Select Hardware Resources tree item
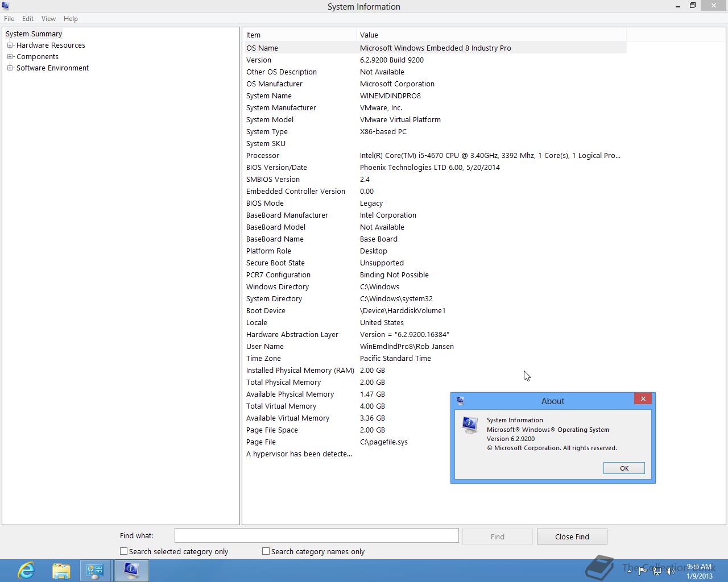The image size is (728, 582). [51, 45]
